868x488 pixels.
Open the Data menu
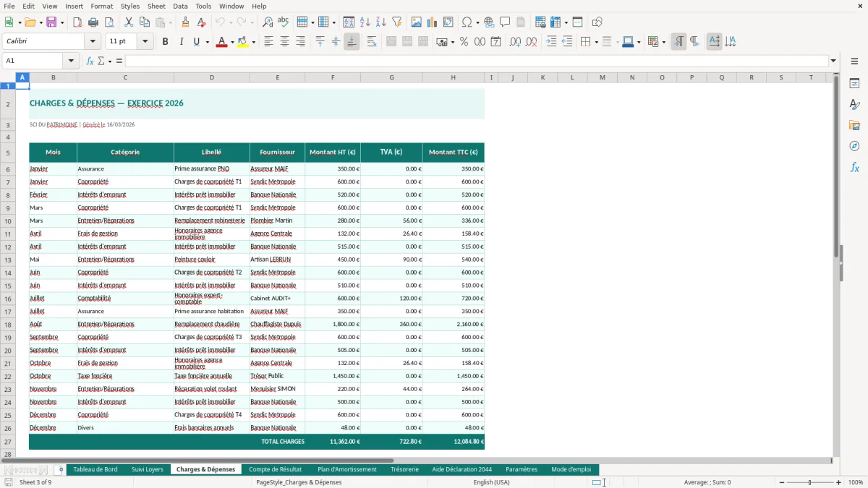[180, 6]
